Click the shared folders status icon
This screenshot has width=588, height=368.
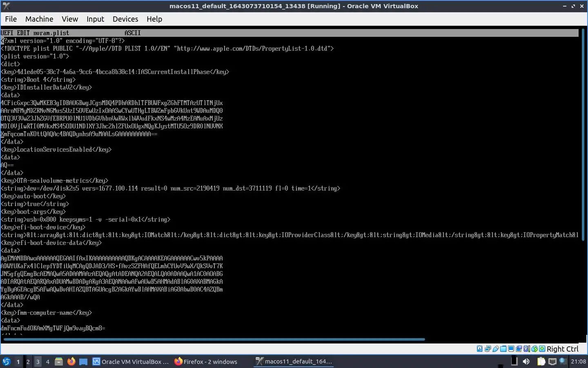tap(503, 349)
